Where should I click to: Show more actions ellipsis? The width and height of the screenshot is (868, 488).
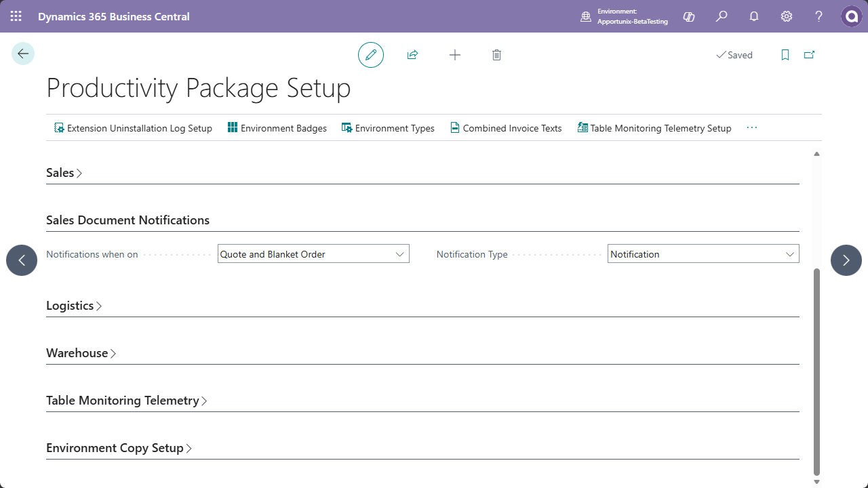tap(751, 127)
